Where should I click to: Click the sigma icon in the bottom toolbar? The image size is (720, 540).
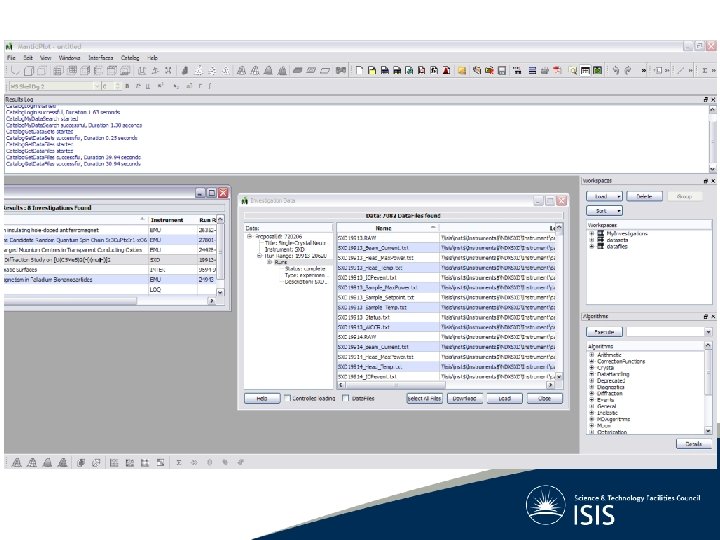click(x=179, y=462)
